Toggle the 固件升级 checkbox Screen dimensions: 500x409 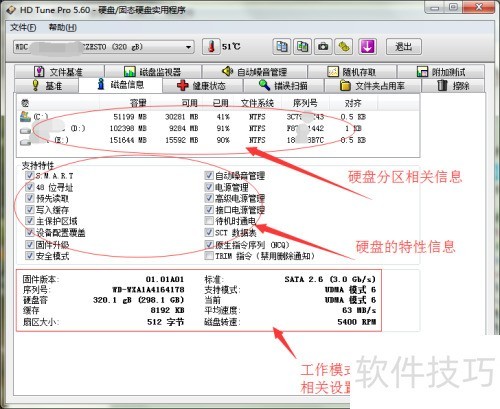pyautogui.click(x=30, y=244)
